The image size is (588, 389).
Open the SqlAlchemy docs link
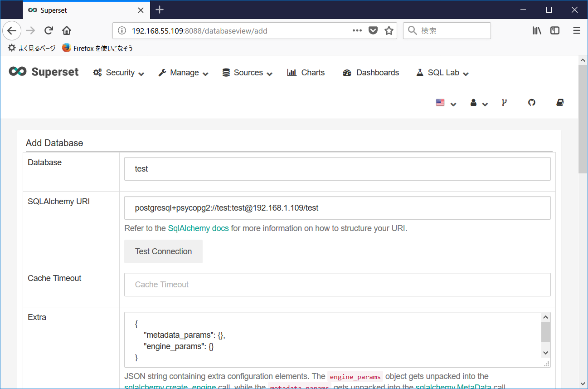click(x=198, y=228)
